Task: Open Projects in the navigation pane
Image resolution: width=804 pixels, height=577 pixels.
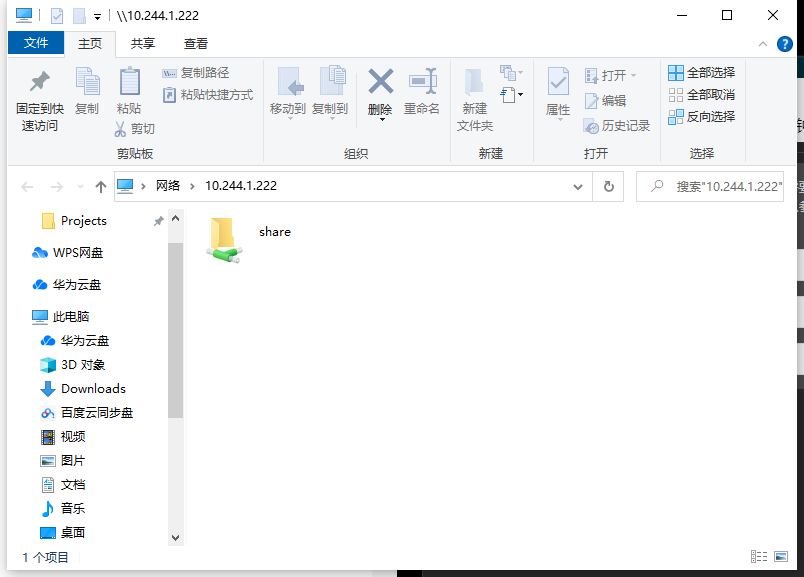Action: click(x=84, y=221)
